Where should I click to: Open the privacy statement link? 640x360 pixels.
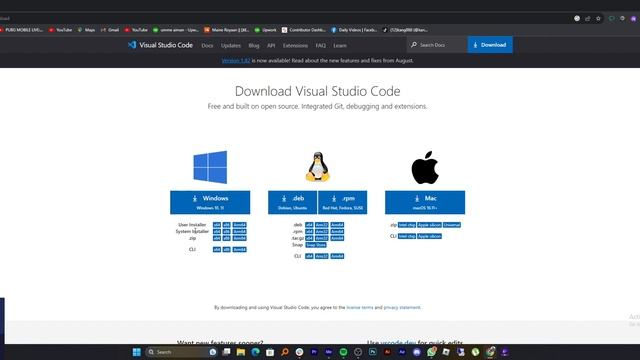pos(402,307)
